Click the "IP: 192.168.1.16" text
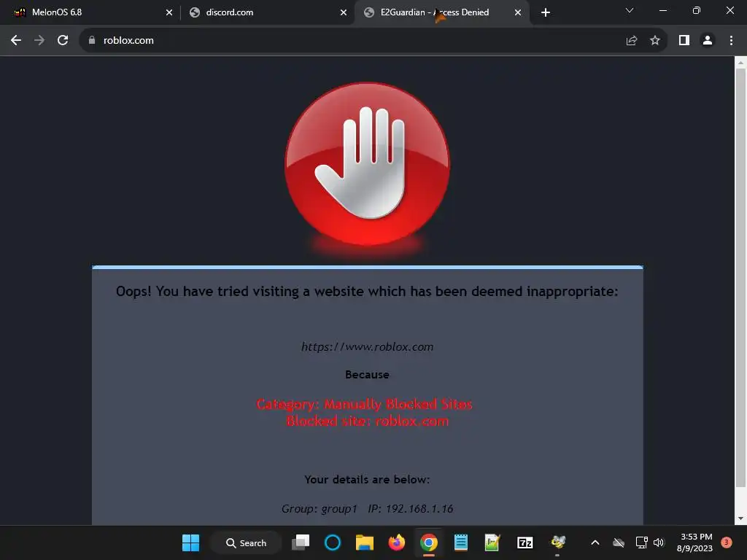The height and width of the screenshot is (560, 747). coord(411,508)
